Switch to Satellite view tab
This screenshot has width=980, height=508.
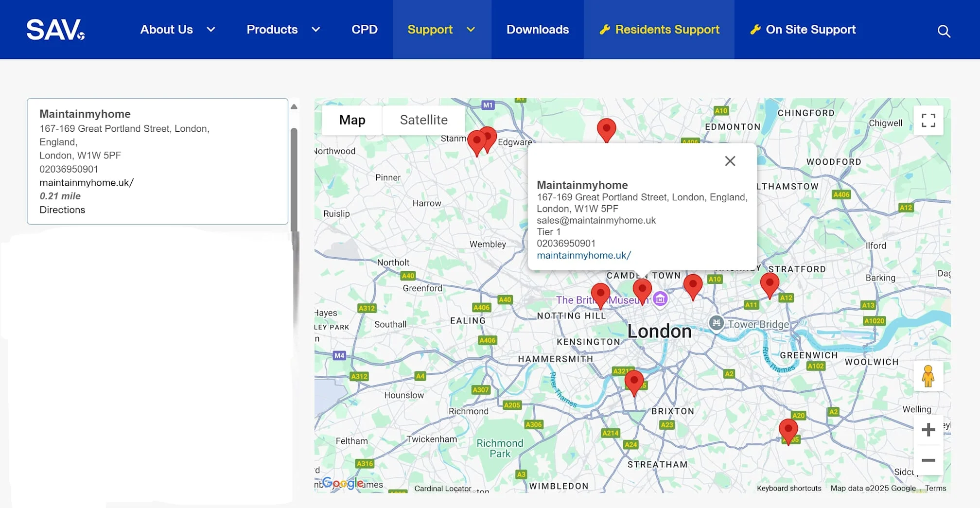coord(423,120)
